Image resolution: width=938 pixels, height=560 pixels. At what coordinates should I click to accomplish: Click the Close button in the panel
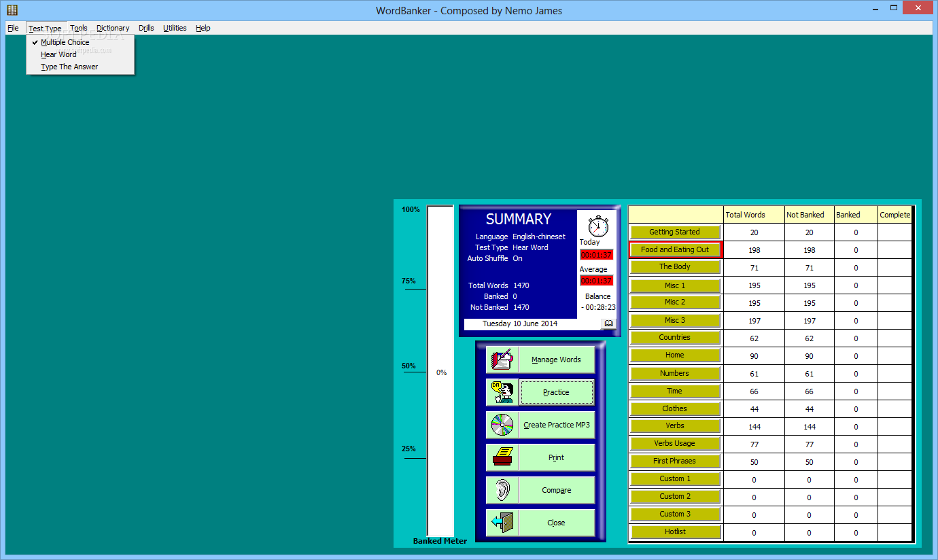(x=556, y=523)
